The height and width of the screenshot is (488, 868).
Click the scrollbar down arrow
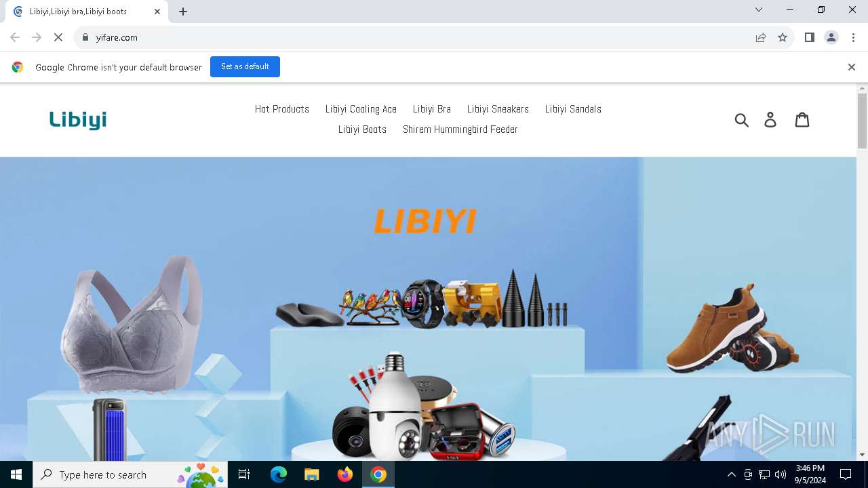tap(862, 455)
